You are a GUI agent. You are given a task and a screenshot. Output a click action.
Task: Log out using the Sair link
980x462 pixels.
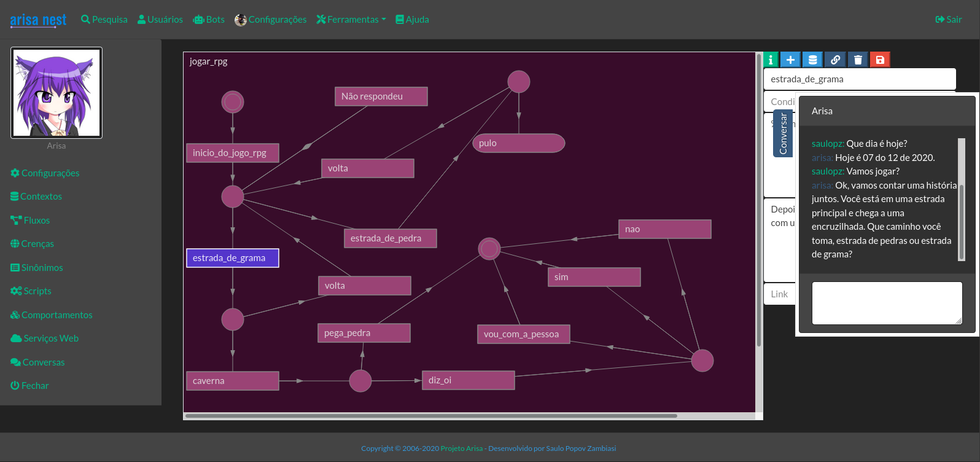coord(948,20)
